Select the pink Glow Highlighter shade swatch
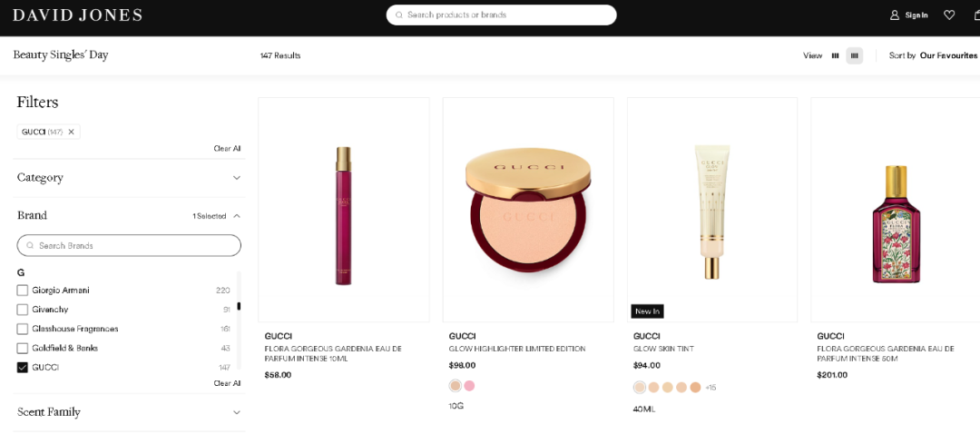This screenshot has height=444, width=980. point(469,386)
